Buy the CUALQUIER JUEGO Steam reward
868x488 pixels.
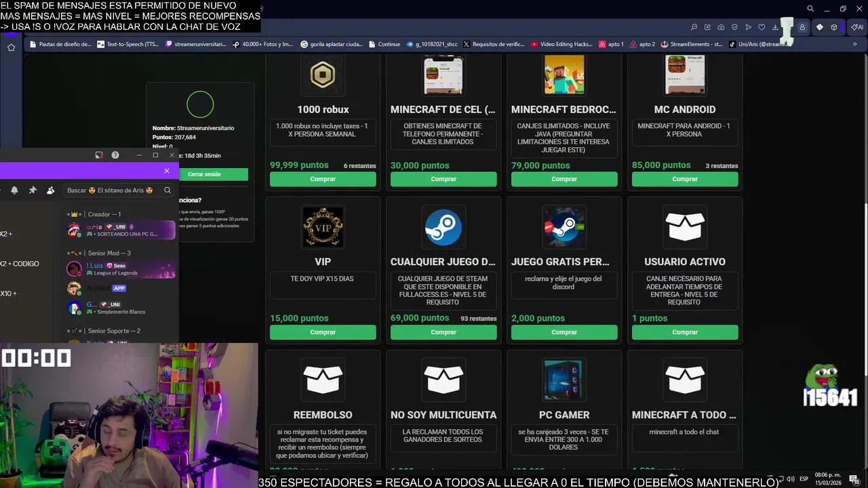(443, 332)
